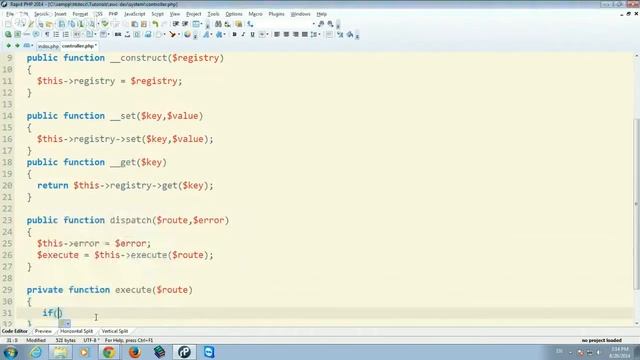640x360 pixels.
Task: Center-align text using the toolbar
Action: tap(286, 35)
